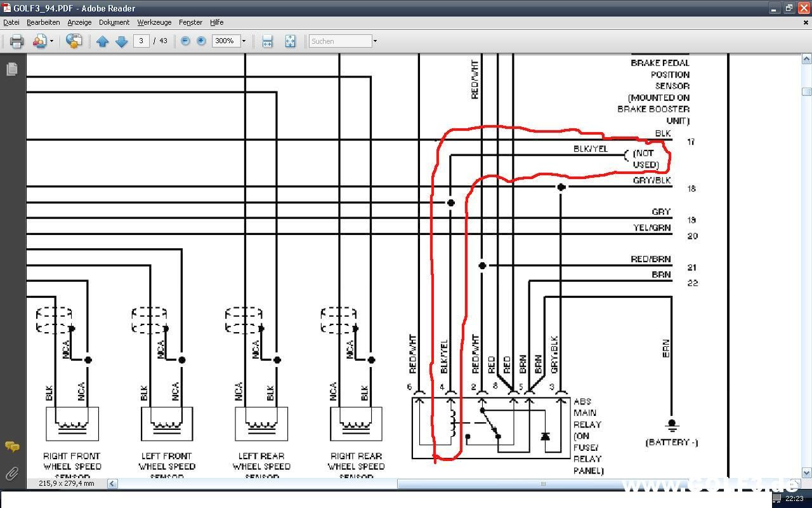This screenshot has height=508, width=812.
Task: Click the PDF icon in title bar
Action: click(7, 8)
